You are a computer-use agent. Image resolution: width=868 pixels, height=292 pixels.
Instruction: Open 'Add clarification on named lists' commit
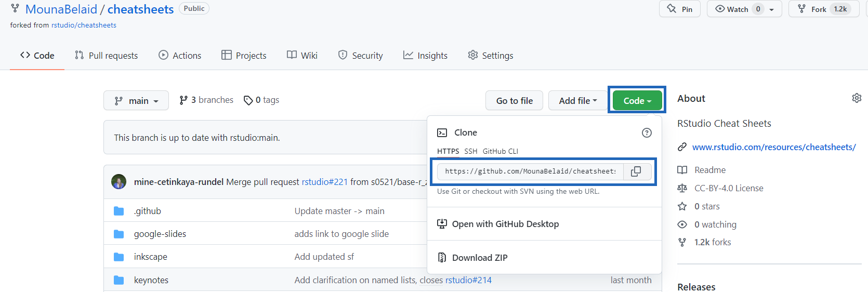356,280
